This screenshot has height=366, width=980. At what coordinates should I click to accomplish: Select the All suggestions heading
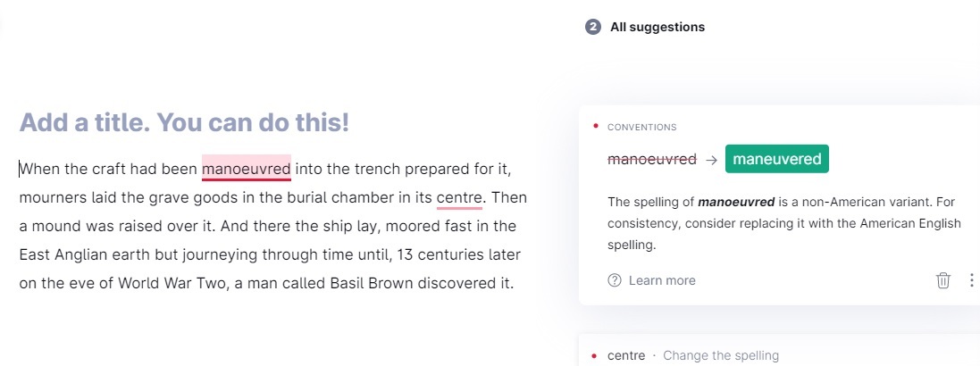tap(658, 27)
